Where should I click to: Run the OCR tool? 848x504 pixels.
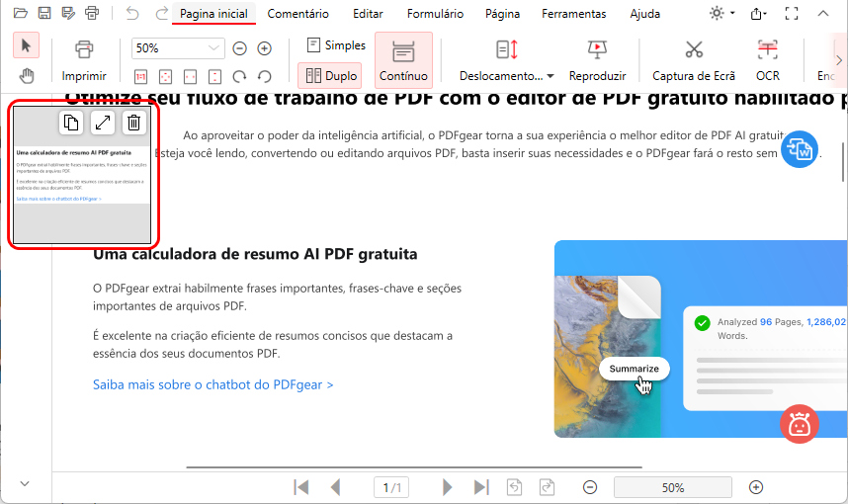click(767, 60)
